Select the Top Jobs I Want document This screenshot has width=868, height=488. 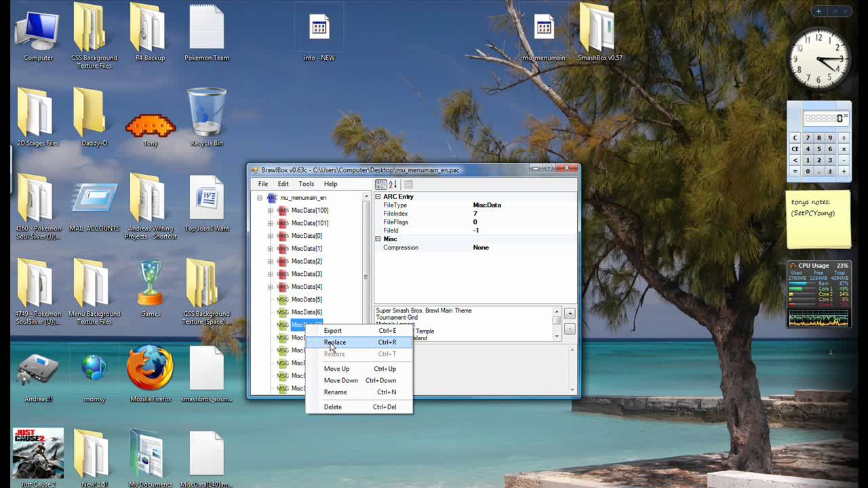pos(207,203)
